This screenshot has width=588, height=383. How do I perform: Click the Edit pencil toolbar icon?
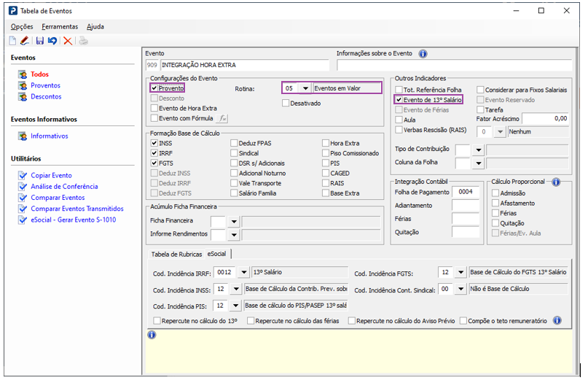point(24,41)
